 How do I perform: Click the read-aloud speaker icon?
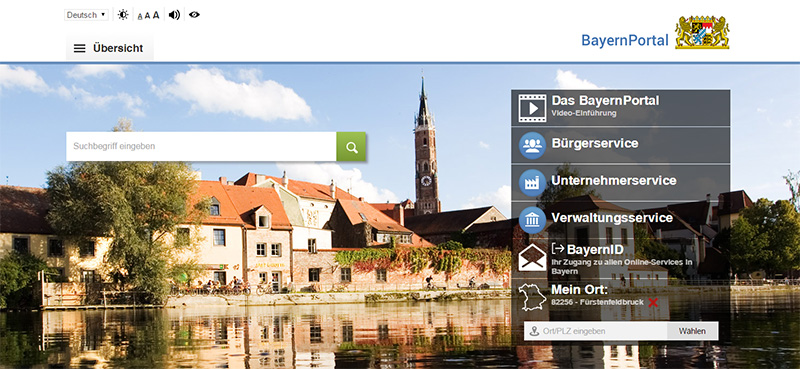click(174, 15)
